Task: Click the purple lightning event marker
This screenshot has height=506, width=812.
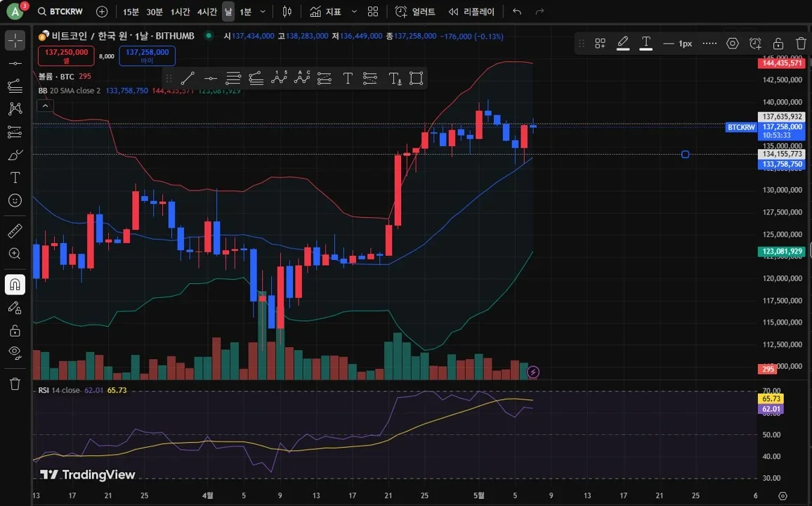Action: [533, 372]
